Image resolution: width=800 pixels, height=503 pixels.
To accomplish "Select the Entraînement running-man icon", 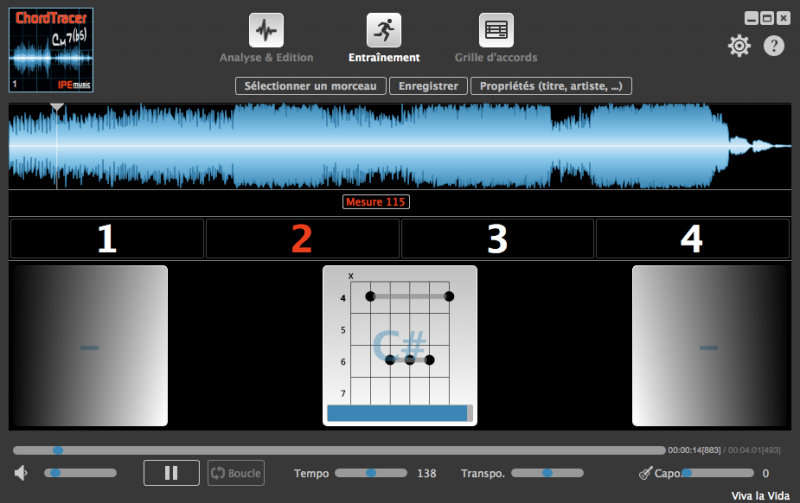I will [384, 30].
